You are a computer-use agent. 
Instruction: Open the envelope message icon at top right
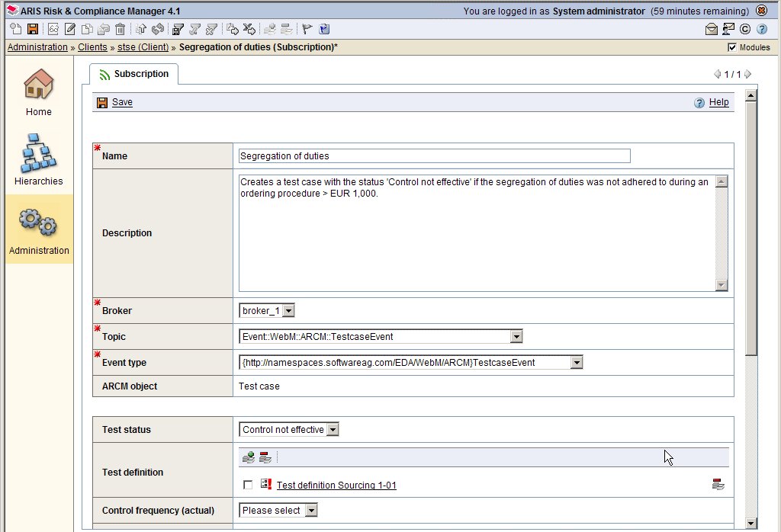coord(711,29)
